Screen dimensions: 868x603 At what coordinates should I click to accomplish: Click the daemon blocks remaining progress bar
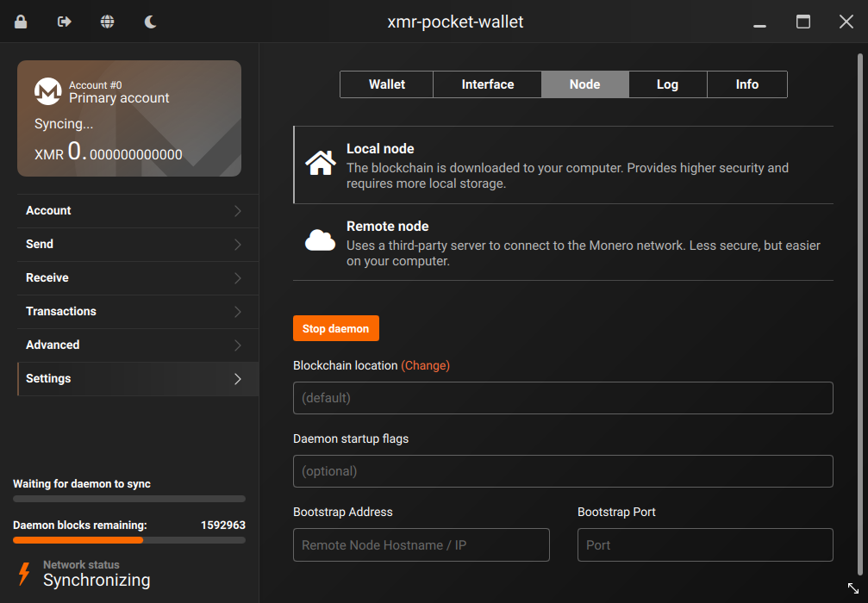pyautogui.click(x=128, y=540)
